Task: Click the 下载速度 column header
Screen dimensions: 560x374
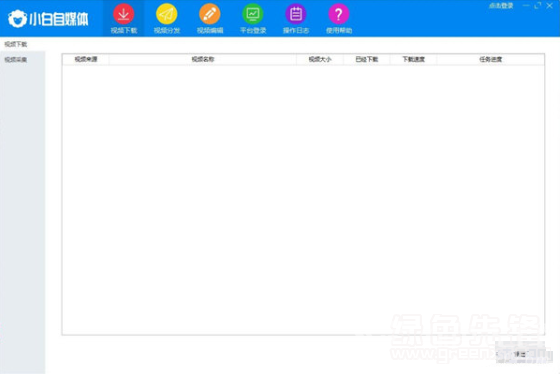Action: point(414,59)
